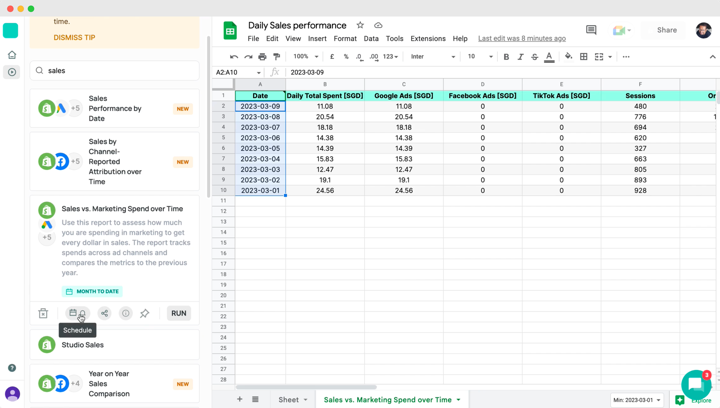Click the merge cells icon

[x=599, y=56]
